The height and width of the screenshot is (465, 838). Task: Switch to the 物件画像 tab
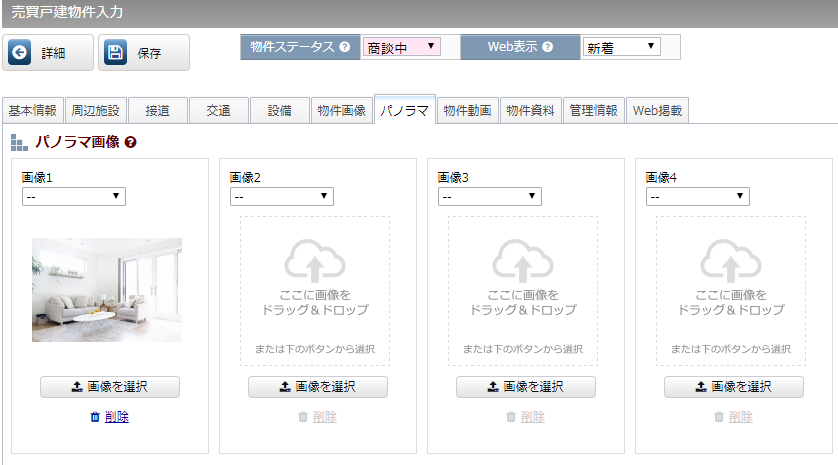(342, 111)
